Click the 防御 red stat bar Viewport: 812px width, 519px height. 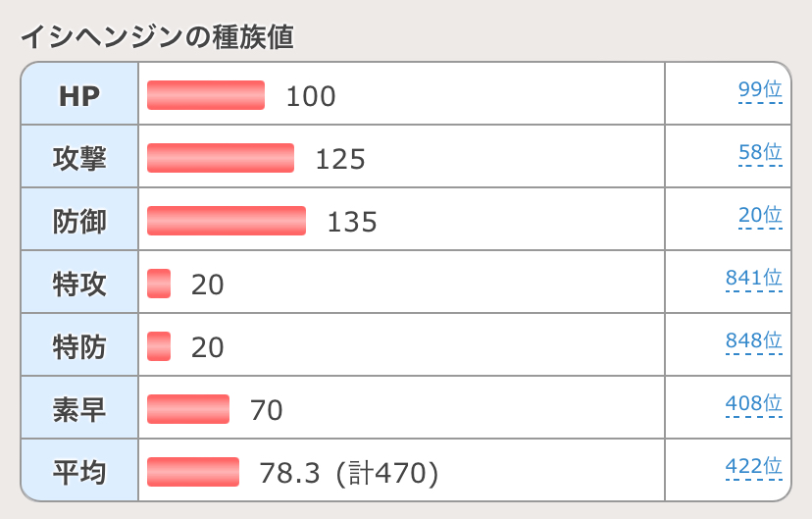tap(227, 221)
